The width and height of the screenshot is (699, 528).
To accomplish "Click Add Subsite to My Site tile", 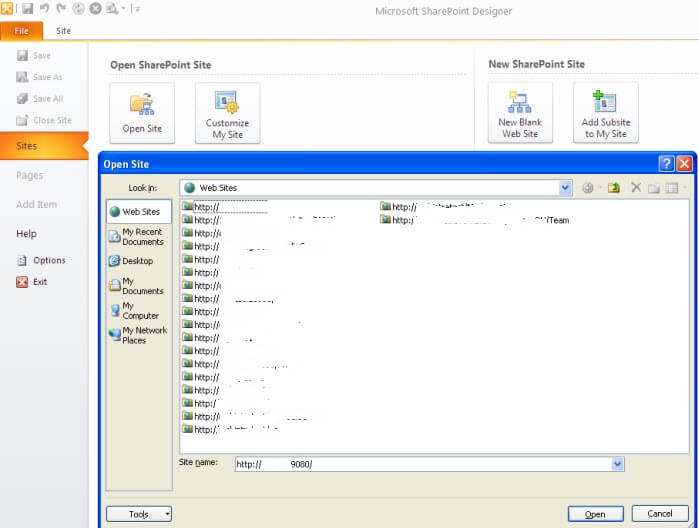I will click(606, 112).
